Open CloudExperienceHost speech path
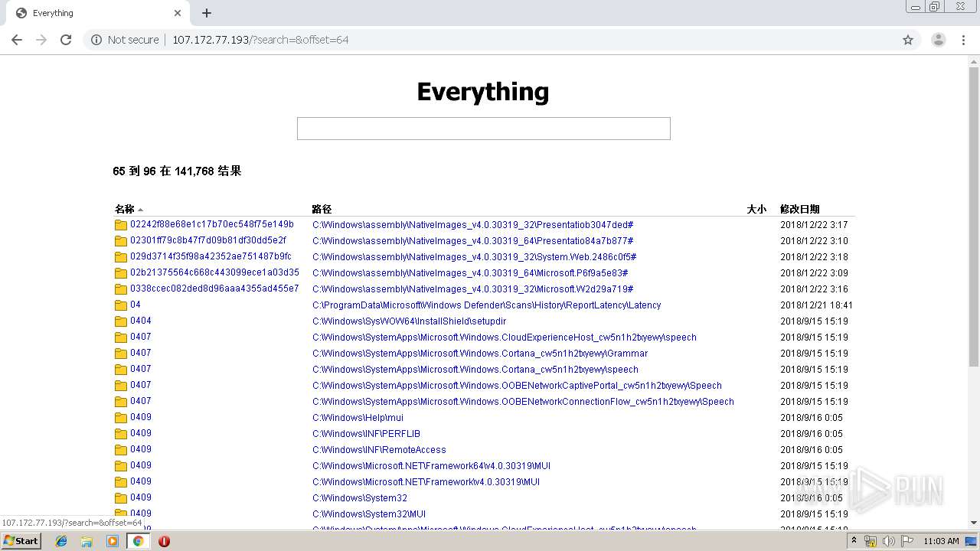The image size is (980, 551). tap(505, 337)
